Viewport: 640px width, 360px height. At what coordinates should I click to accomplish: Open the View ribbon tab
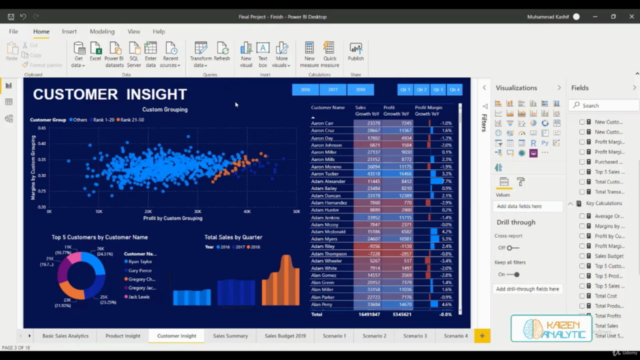coord(133,31)
